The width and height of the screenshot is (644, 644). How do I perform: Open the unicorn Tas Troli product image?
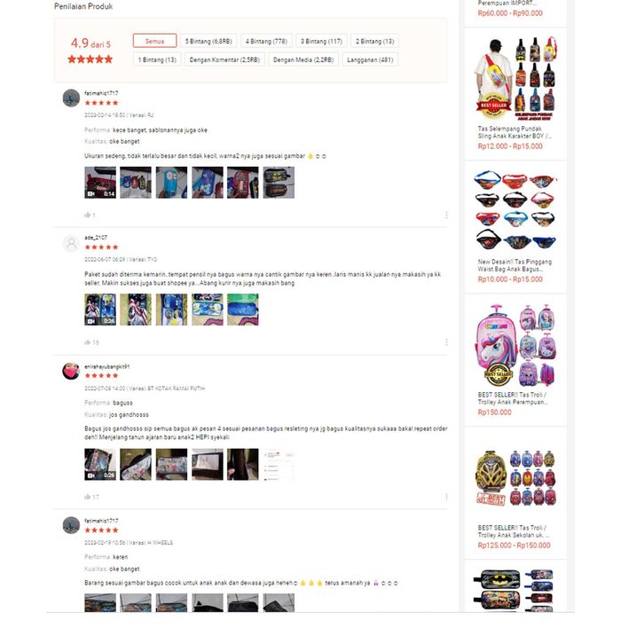coord(515,346)
